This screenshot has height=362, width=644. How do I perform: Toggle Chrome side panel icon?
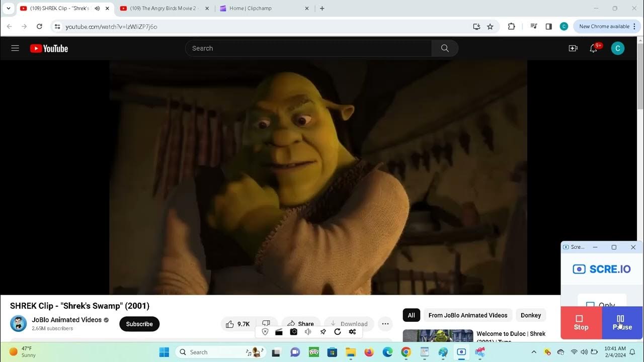[x=549, y=27]
